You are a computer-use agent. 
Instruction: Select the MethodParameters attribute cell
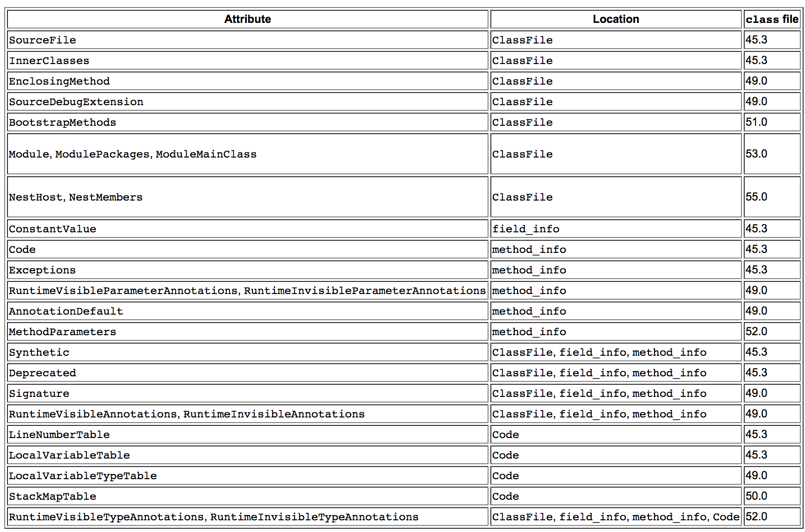248,331
